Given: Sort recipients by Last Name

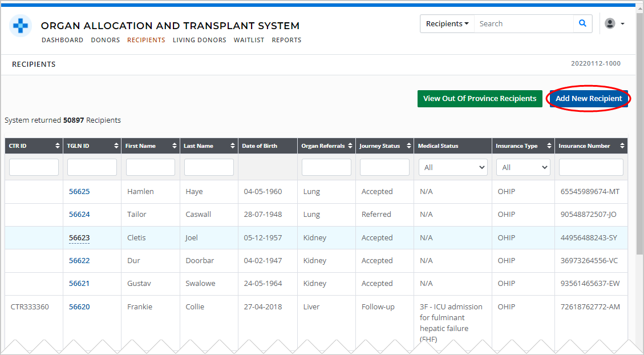Looking at the screenshot, I should (232, 146).
